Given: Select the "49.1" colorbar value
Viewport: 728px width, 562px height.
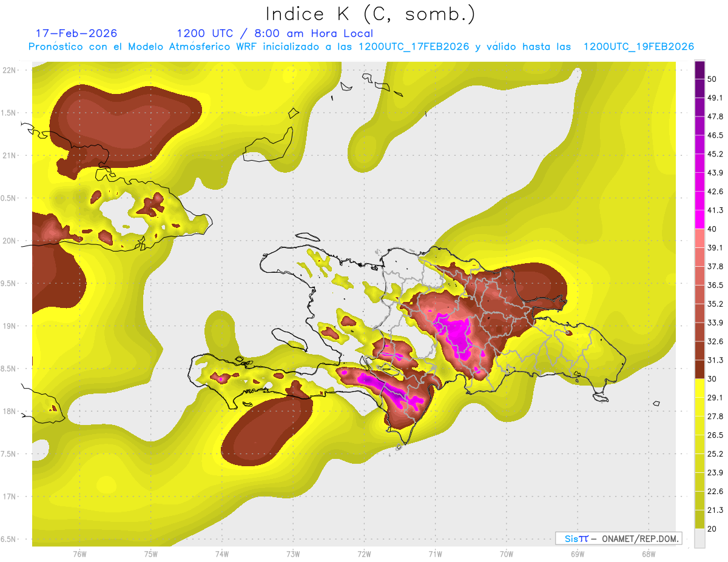Looking at the screenshot, I should click(x=715, y=98).
